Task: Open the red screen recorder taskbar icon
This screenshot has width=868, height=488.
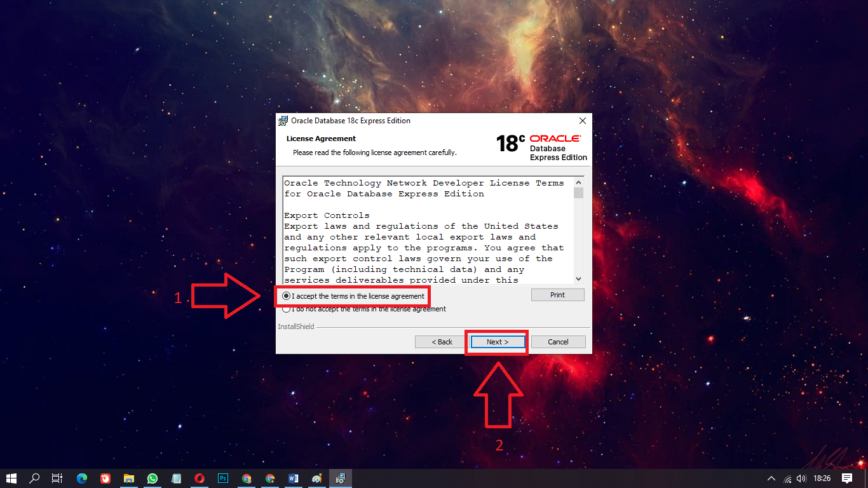Action: (105, 478)
